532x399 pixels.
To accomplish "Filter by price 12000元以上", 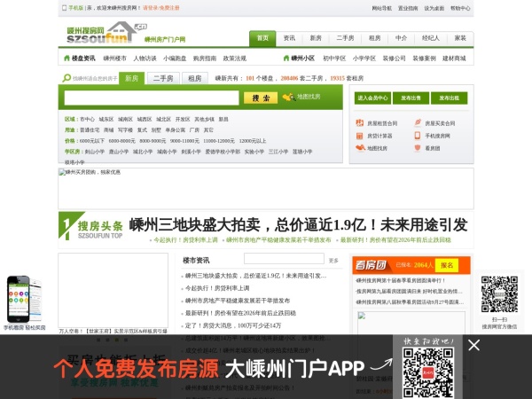I will pyautogui.click(x=253, y=141).
